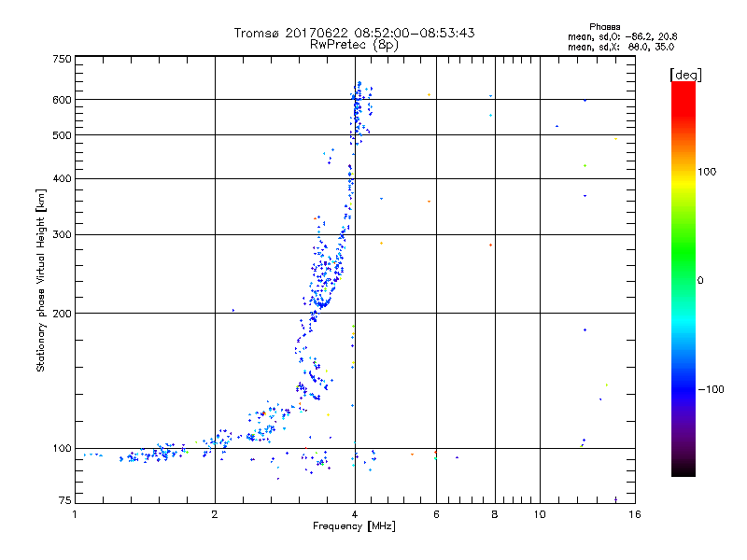The image size is (747, 560).
Task: Click the plot title with Tromsø timestamp
Action: [x=354, y=33]
